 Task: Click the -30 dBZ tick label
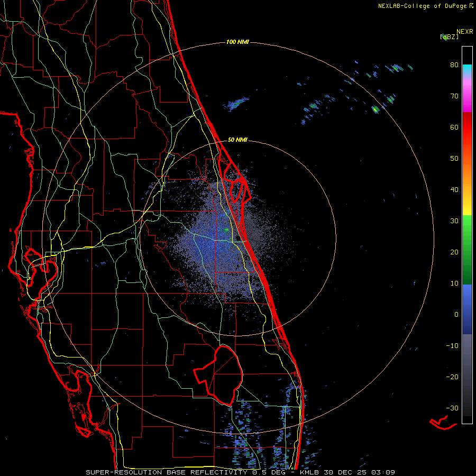pos(452,408)
